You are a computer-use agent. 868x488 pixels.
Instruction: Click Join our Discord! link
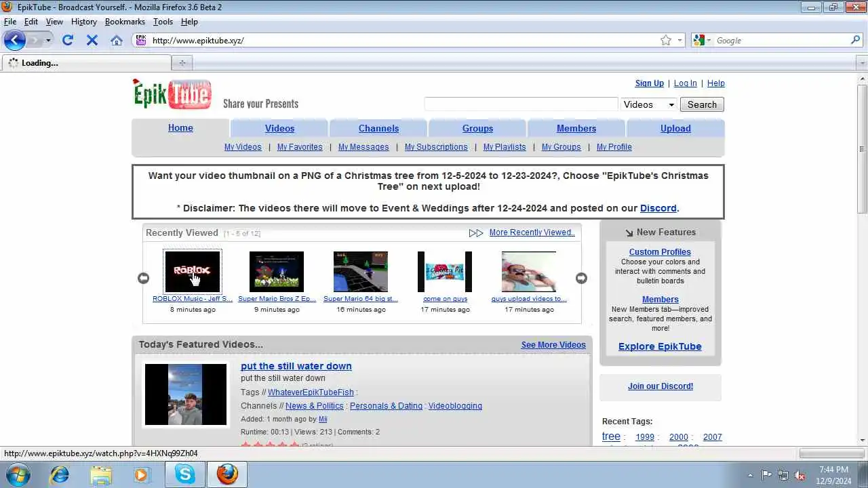point(660,386)
